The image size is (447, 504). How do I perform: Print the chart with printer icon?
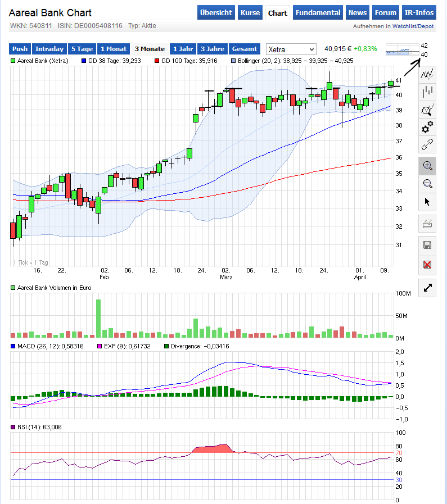(427, 224)
